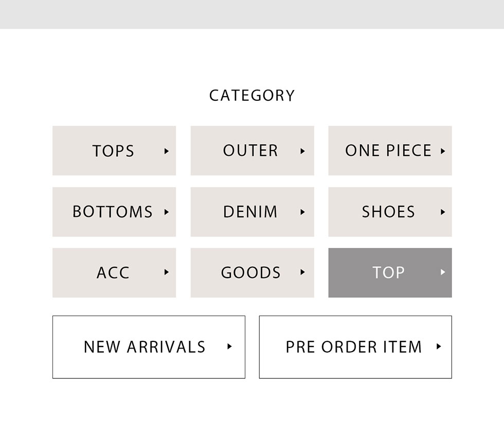Click the arrow icon beside OUTER
This screenshot has height=421, width=504.
(x=302, y=151)
